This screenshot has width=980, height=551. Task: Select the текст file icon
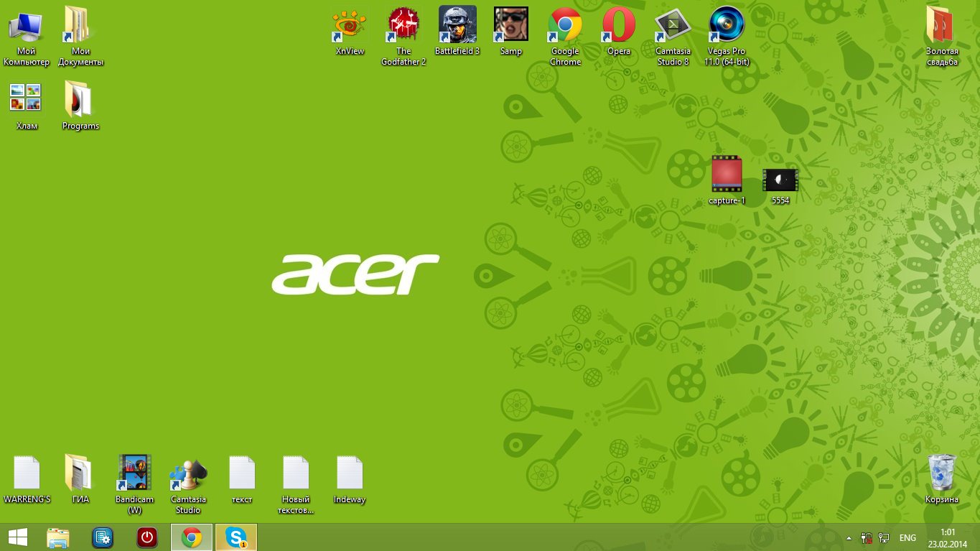pos(242,479)
